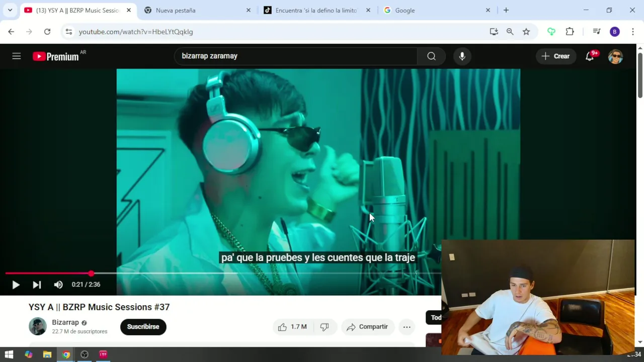This screenshot has height=362, width=644.
Task: Skip to next video
Action: [37, 285]
